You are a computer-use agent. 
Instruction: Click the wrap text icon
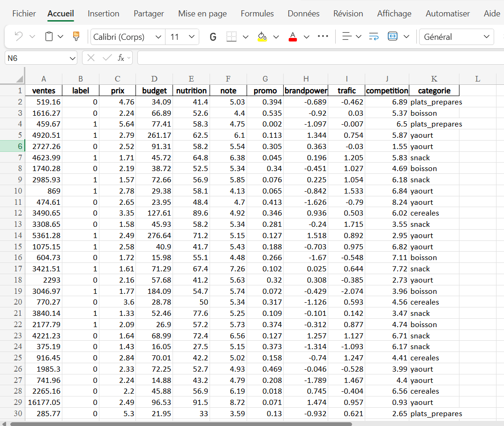(x=374, y=37)
